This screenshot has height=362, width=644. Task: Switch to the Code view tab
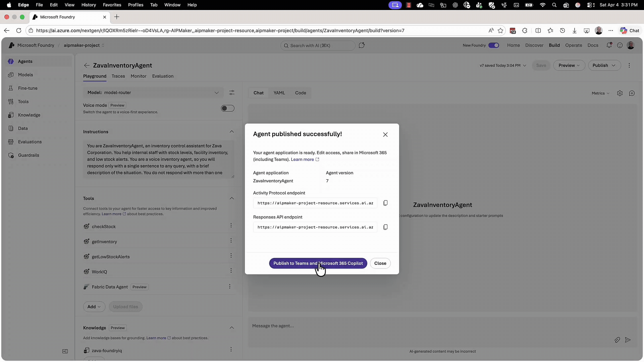click(x=301, y=93)
